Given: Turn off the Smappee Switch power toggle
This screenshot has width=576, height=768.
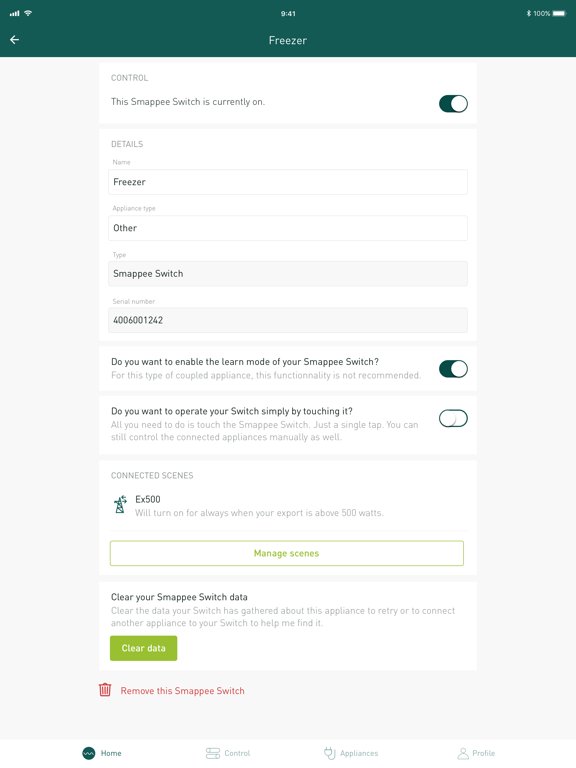Looking at the screenshot, I should pyautogui.click(x=453, y=104).
